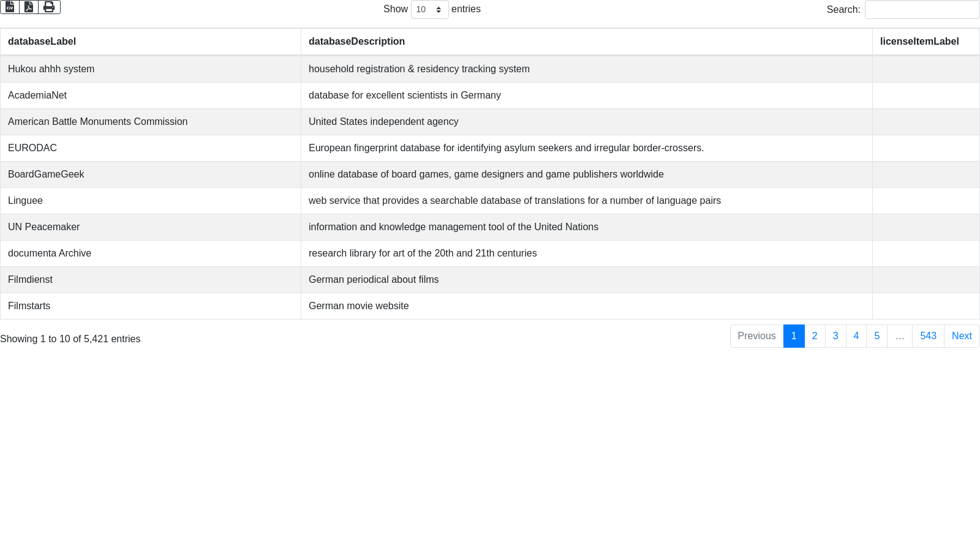
Task: Jump to last page 543
Action: click(928, 336)
